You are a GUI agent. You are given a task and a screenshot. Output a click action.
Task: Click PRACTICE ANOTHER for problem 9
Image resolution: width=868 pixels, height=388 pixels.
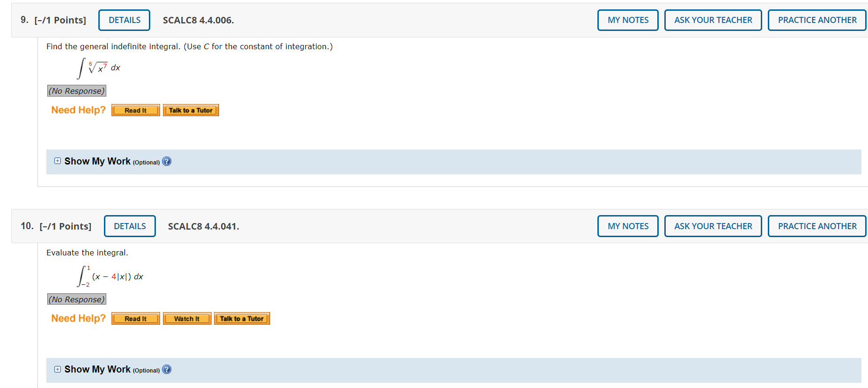[x=817, y=20]
